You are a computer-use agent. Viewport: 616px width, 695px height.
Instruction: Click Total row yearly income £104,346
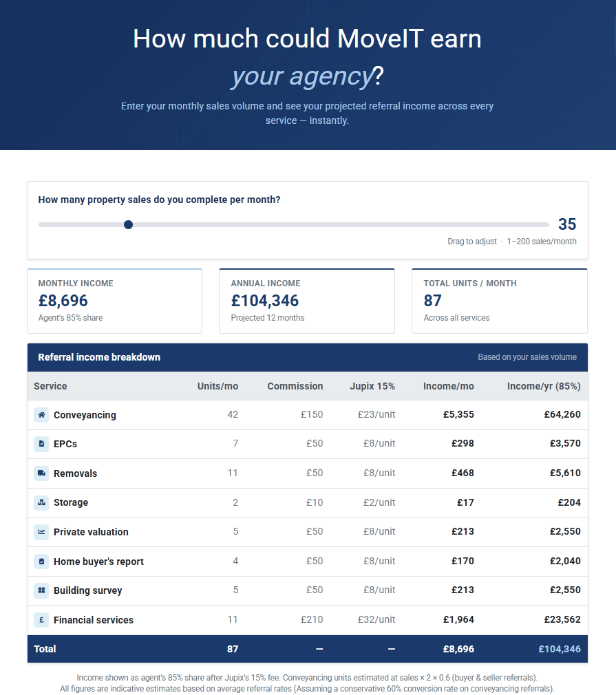[560, 649]
